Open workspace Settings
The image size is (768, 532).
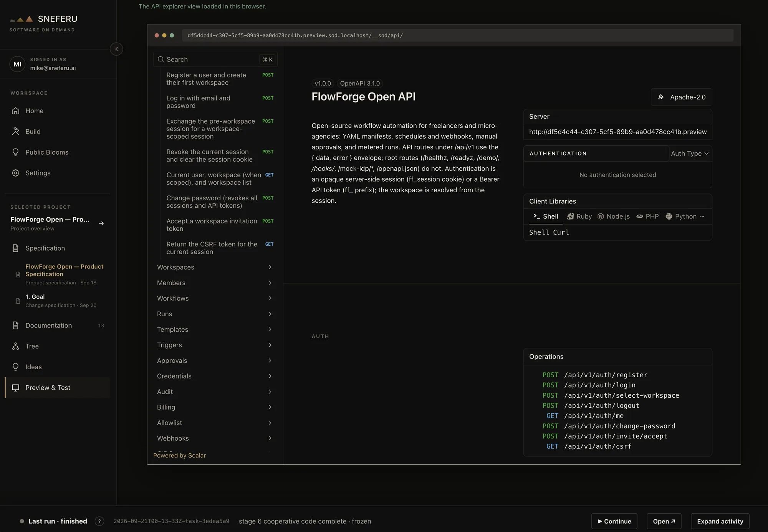(58, 173)
